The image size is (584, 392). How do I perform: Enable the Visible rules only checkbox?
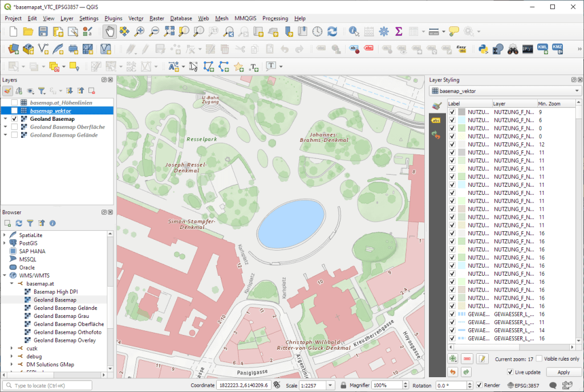point(539,359)
